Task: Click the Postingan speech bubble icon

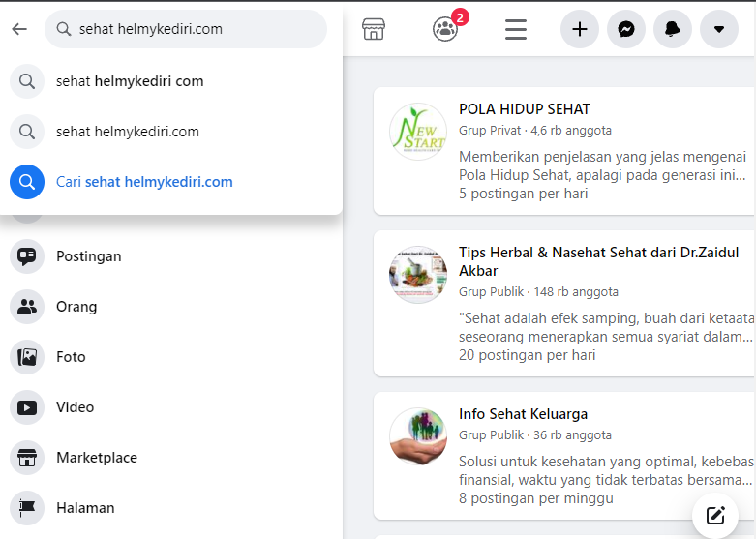Action: pos(27,256)
